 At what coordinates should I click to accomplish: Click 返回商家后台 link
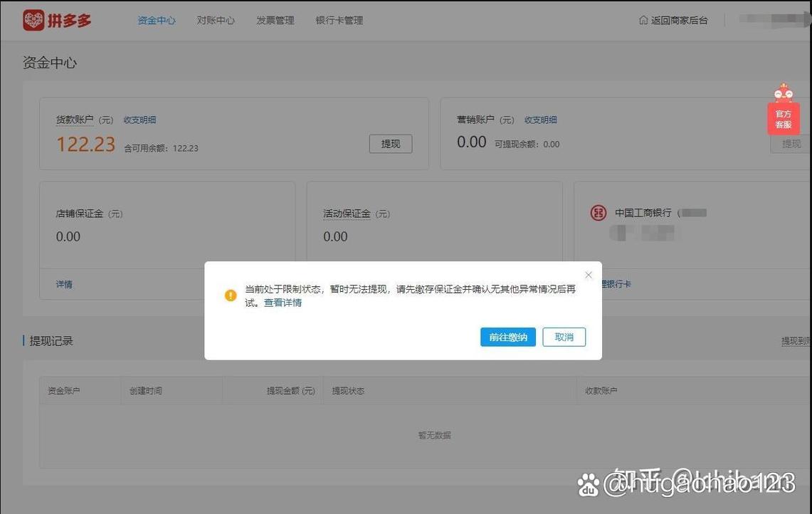pyautogui.click(x=680, y=20)
